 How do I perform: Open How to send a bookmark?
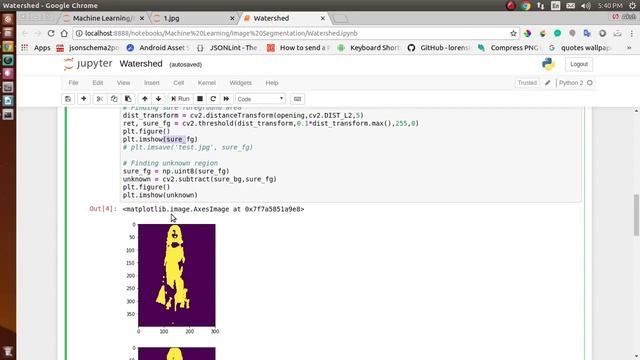coord(299,48)
